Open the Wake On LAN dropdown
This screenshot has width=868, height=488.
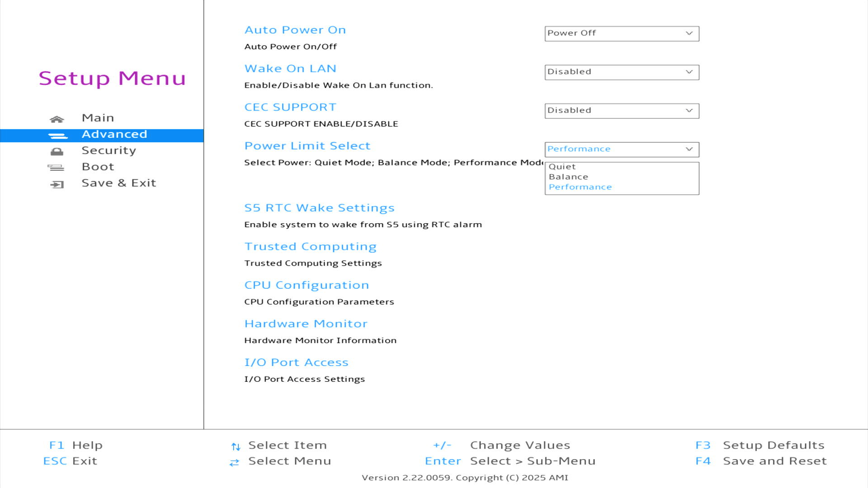622,72
